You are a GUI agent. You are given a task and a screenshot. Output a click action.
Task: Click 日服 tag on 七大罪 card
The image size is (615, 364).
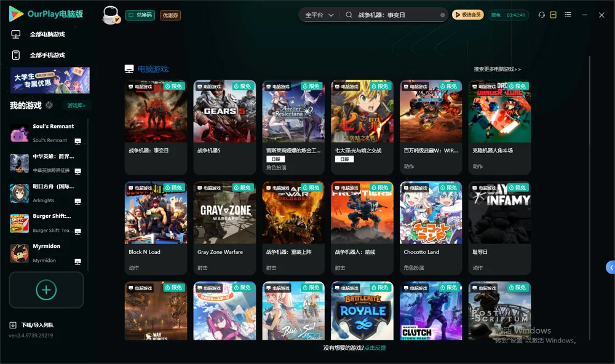[344, 159]
